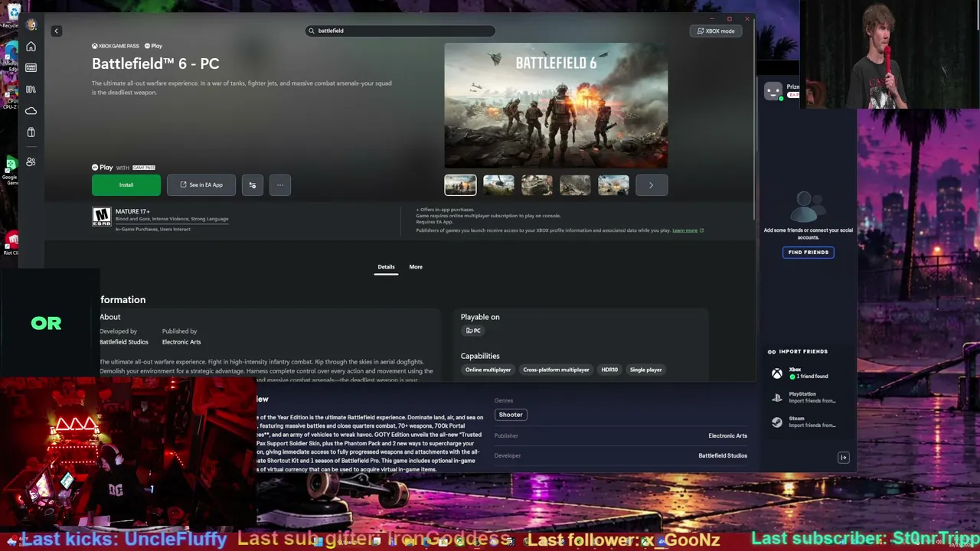Click the large Battlefield 6 hero image

(x=556, y=106)
